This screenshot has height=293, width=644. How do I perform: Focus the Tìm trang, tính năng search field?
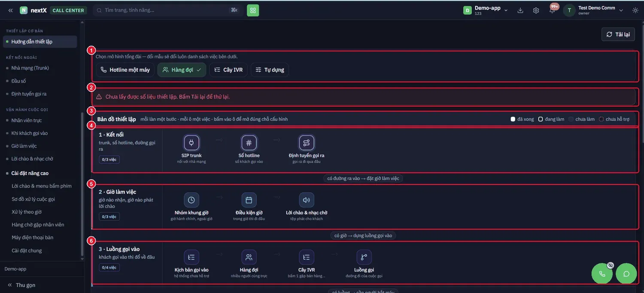pos(167,10)
